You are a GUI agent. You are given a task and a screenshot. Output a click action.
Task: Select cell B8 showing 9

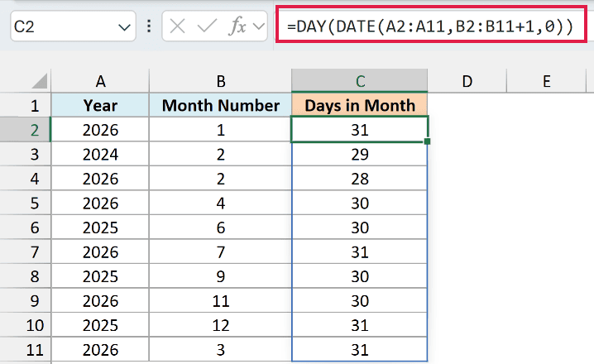[221, 276]
